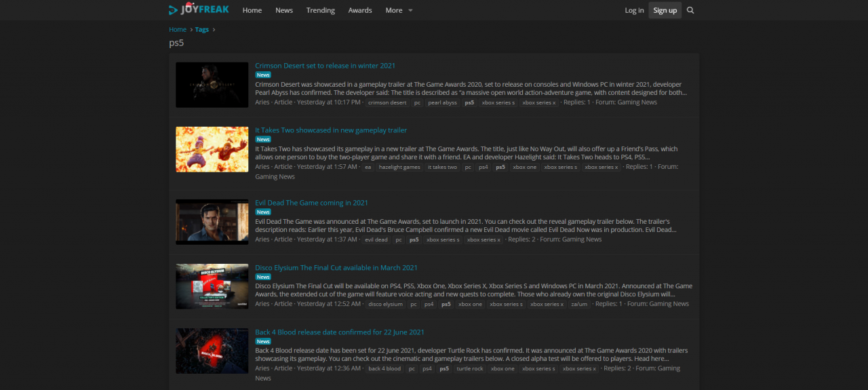868x390 pixels.
Task: Open Gaming News forum in Evil Dead row
Action: click(x=582, y=239)
